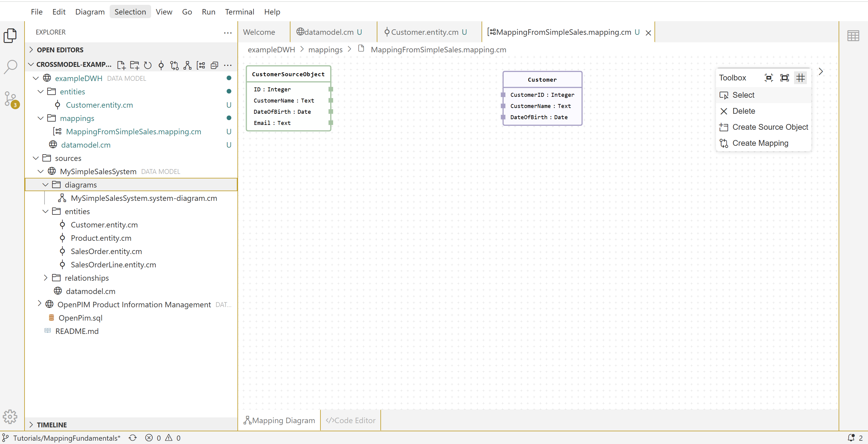Click the Email attribute's green connection port

tap(330, 123)
